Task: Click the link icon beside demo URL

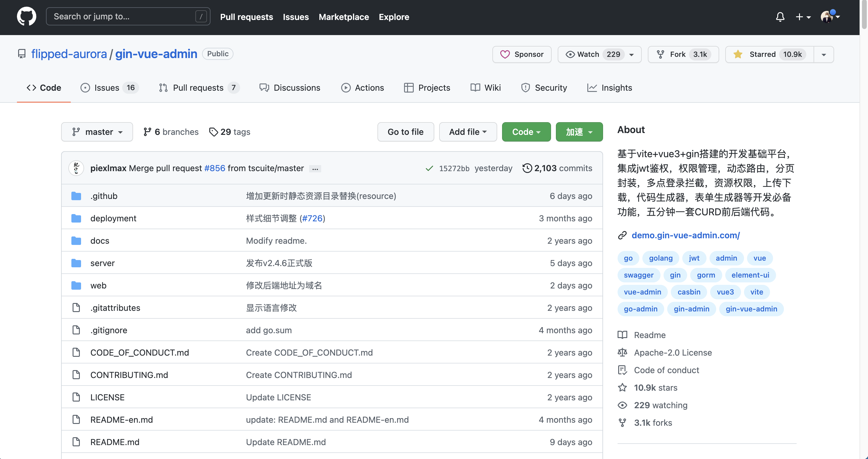Action: 622,235
